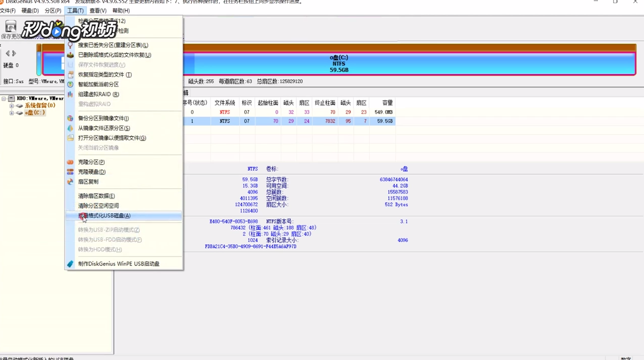644x360 pixels.
Task: Click the previous disk left arrow
Action: pyautogui.click(x=8, y=53)
